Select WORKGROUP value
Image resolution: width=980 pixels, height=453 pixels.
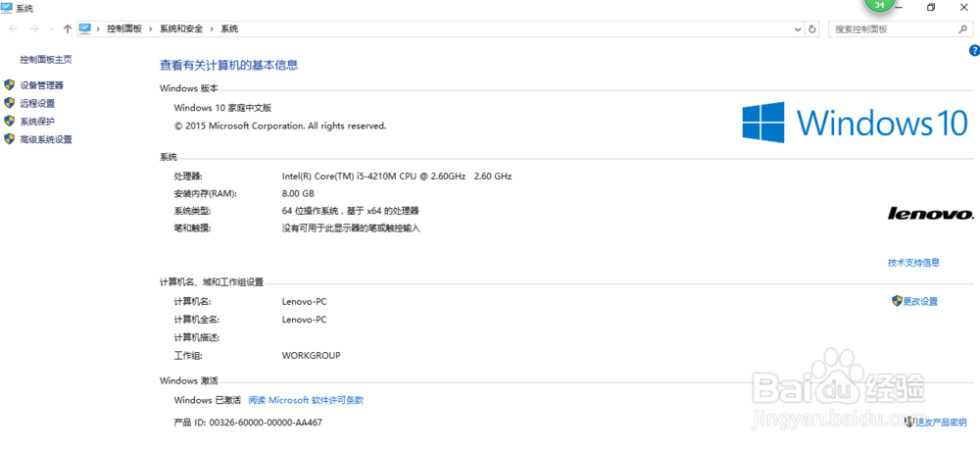tap(312, 355)
